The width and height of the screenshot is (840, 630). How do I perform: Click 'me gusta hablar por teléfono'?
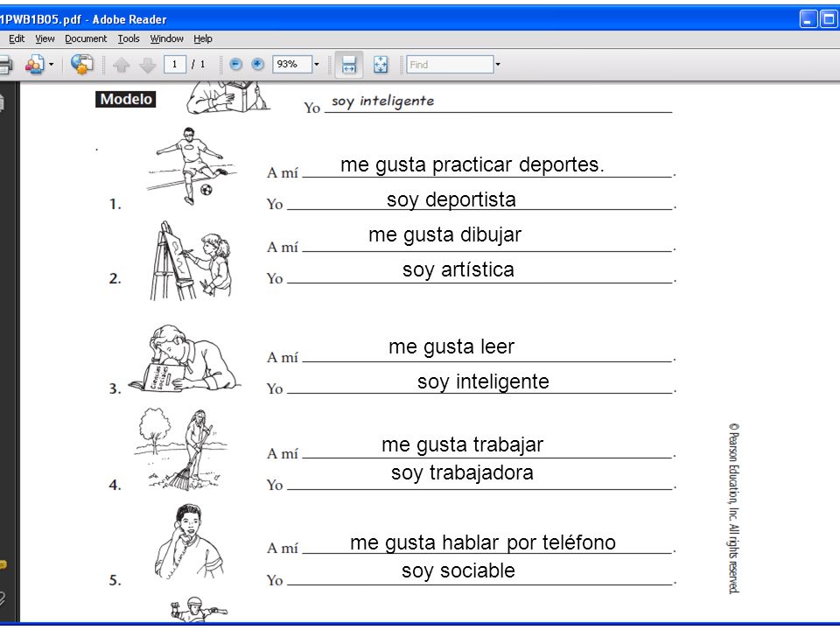(x=483, y=543)
